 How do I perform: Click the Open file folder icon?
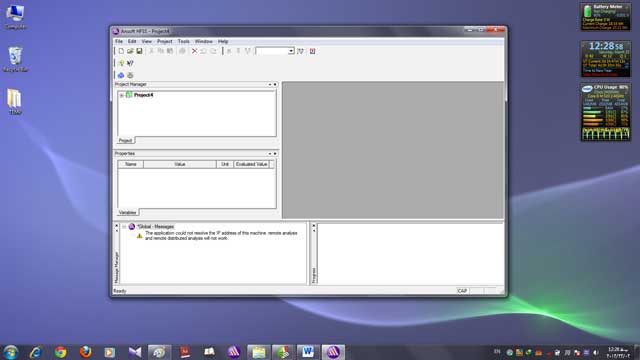pyautogui.click(x=130, y=51)
